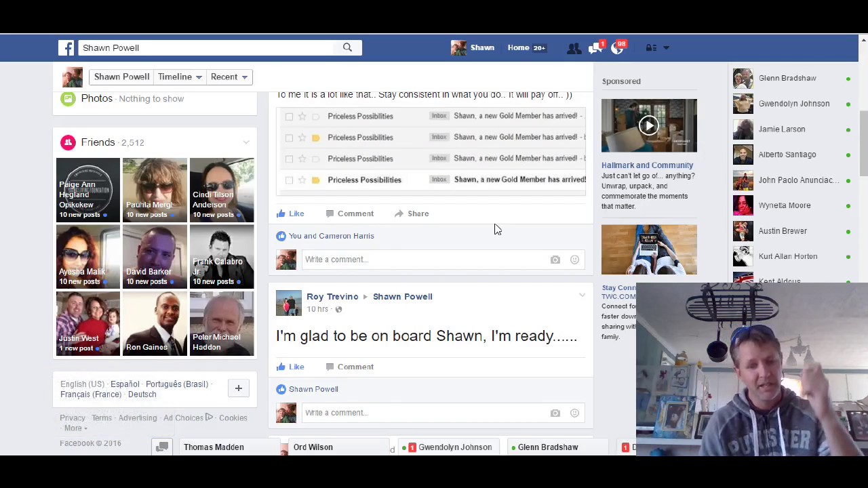
Task: Like the Roy Trevino post
Action: tap(290, 367)
